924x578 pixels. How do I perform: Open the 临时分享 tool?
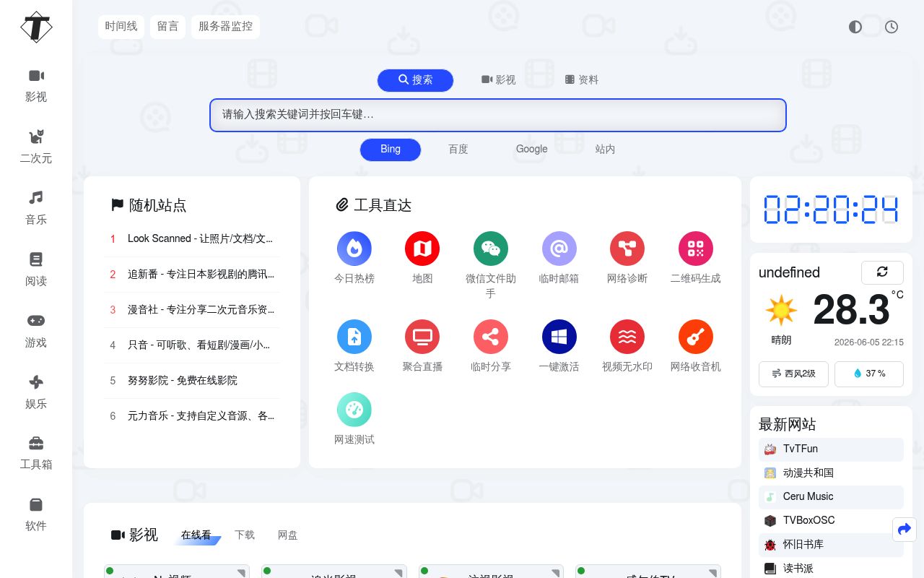click(491, 346)
